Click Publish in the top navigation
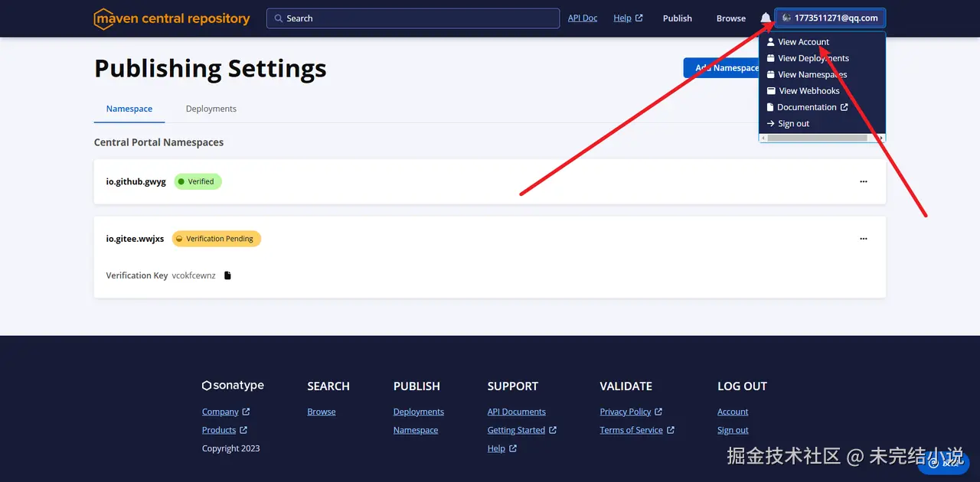980x482 pixels. (678, 18)
